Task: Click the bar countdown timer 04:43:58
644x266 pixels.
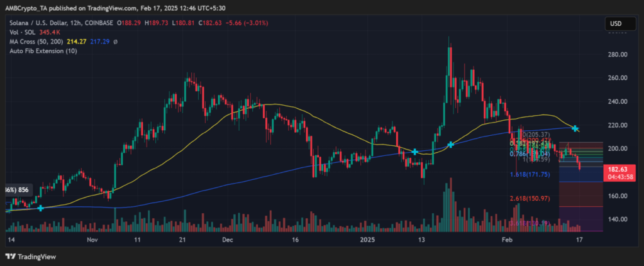Action: pos(619,177)
